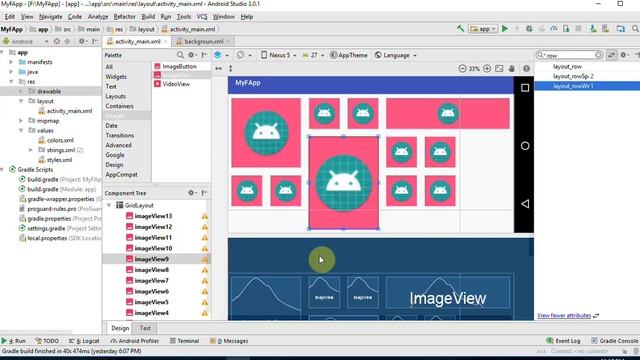
Task: Switch to the backgroun.xml editor tab
Action: 204,41
